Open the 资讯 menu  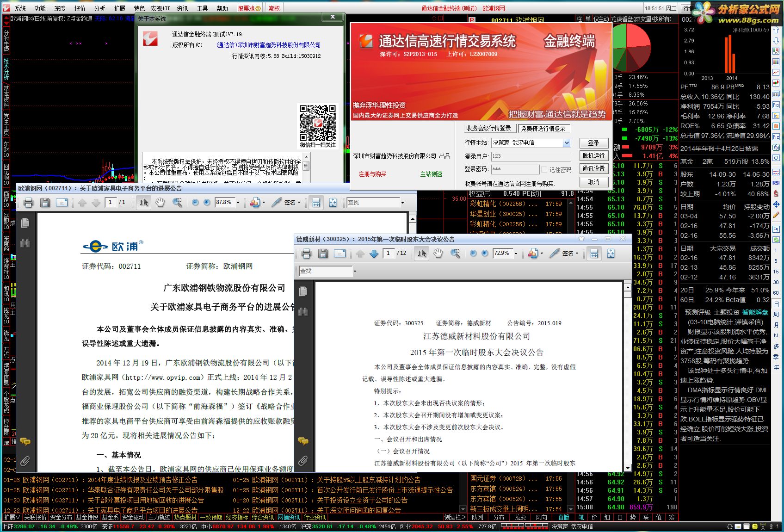coord(182,8)
